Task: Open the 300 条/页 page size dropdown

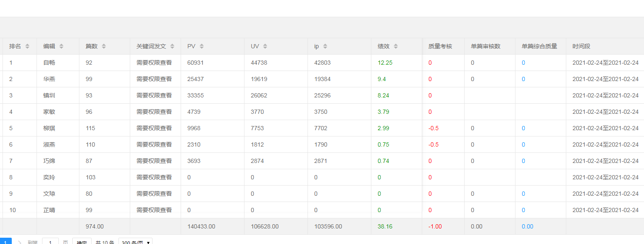Action: 135,242
